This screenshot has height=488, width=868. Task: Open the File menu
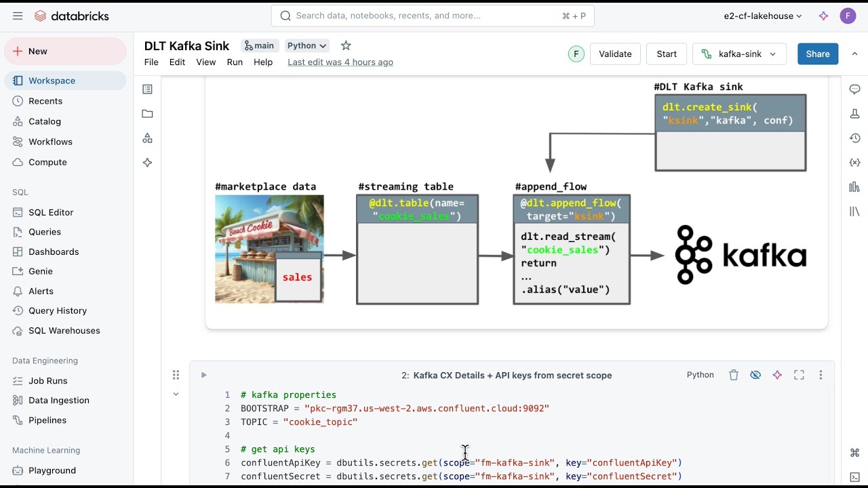(x=151, y=62)
